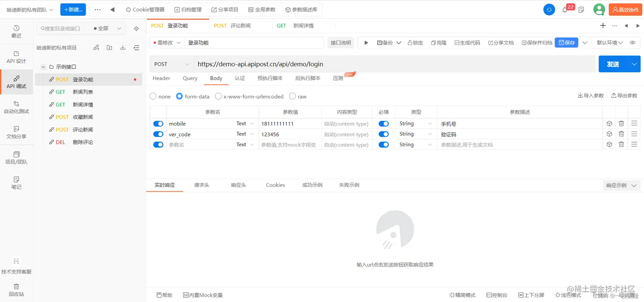This screenshot has height=302, width=644.
Task: Click the collapse-all list icon in project header
Action: (136, 48)
